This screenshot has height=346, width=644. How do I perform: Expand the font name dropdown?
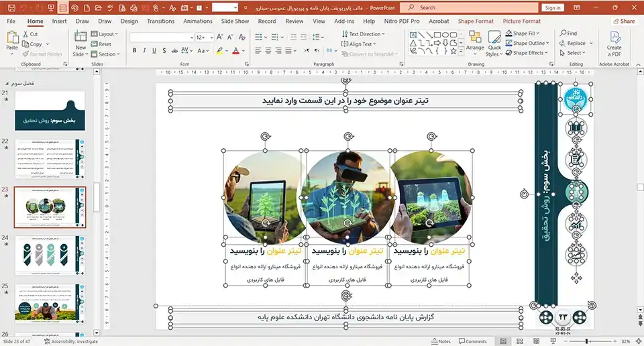[191, 38]
